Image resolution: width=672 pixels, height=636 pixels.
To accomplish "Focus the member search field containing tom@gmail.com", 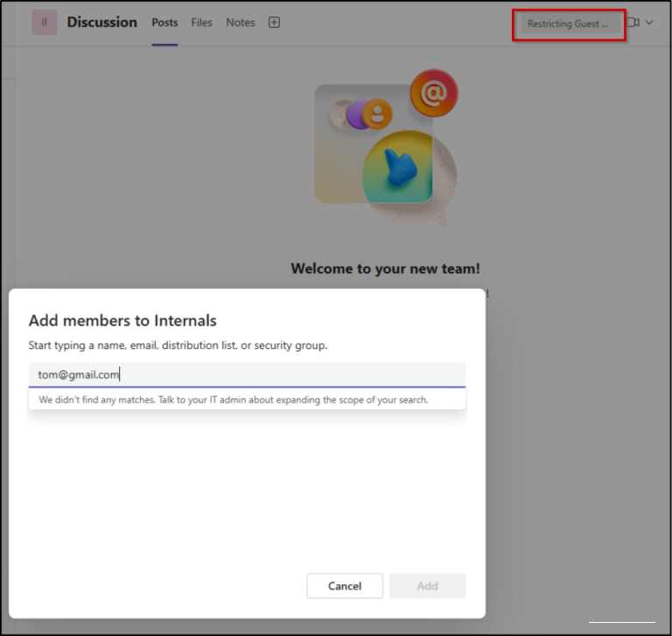I will click(x=247, y=374).
